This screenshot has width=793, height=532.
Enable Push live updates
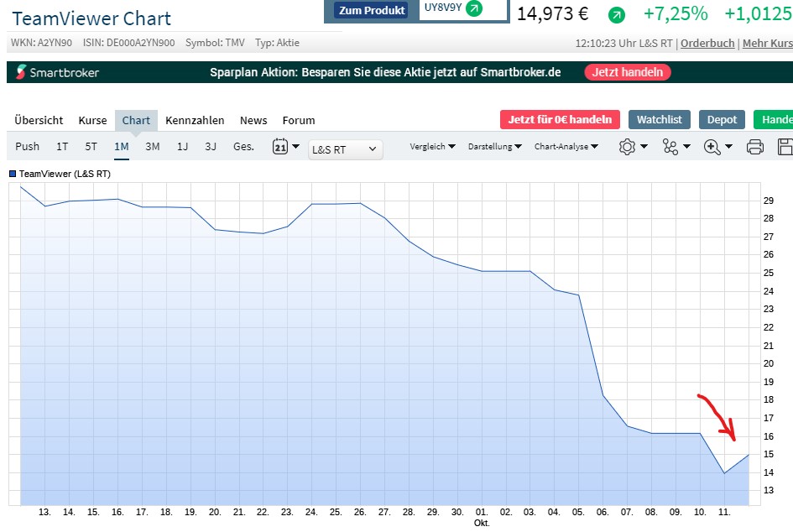coord(28,147)
